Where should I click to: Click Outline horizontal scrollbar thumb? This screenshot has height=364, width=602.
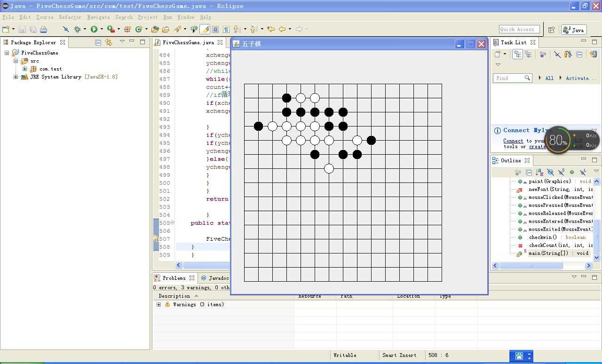pos(531,266)
